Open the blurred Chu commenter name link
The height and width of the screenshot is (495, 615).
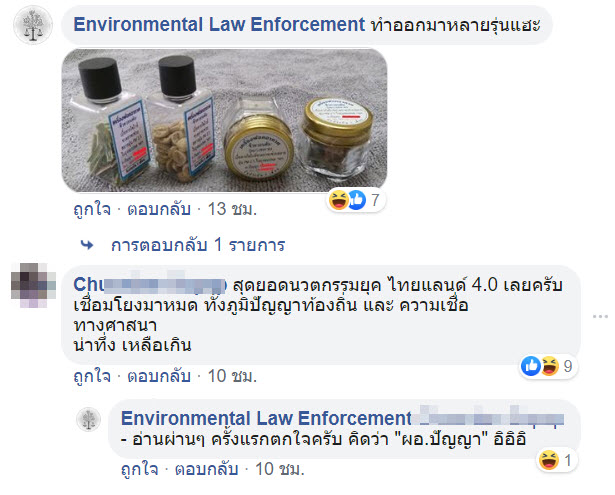[150, 285]
